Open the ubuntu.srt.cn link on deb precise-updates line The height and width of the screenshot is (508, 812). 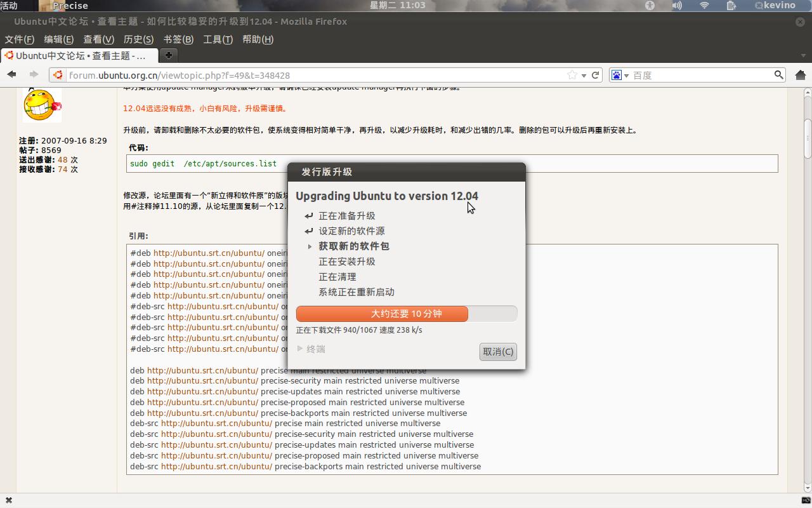pos(202,392)
